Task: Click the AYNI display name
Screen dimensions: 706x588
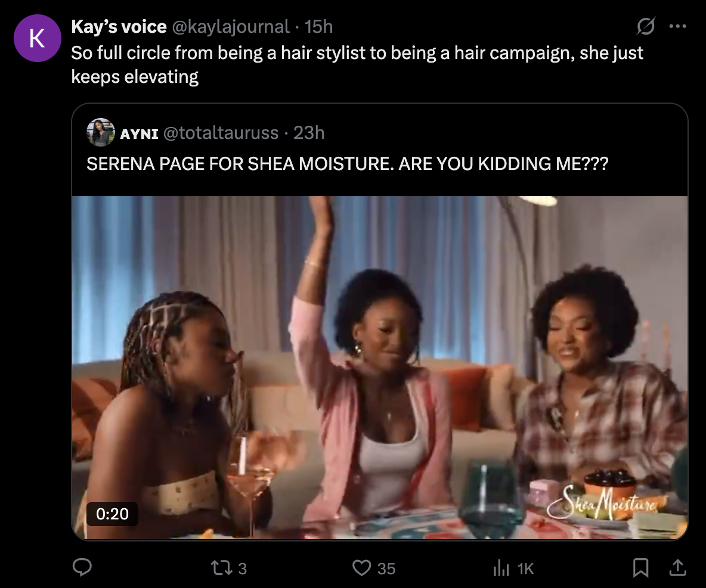Action: [139, 133]
